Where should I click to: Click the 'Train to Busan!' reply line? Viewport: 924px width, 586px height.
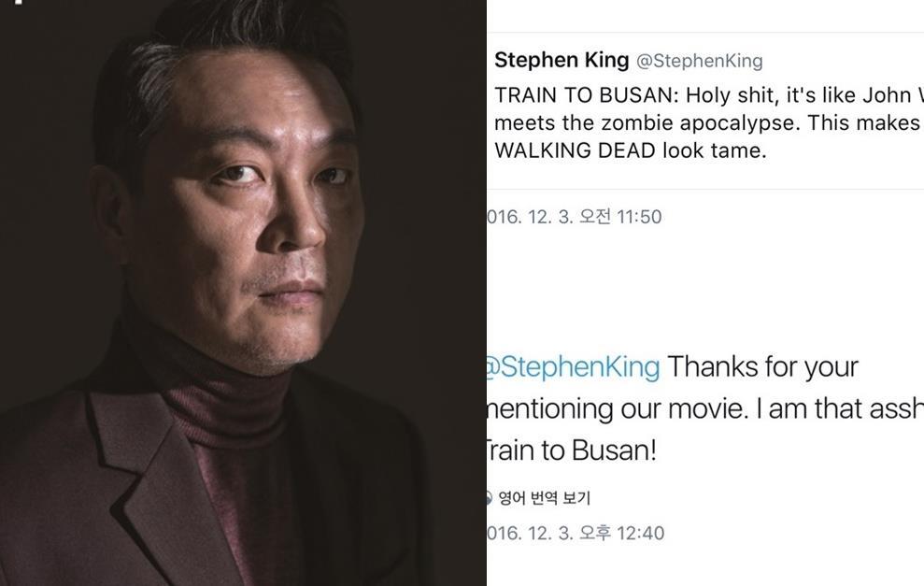572,450
